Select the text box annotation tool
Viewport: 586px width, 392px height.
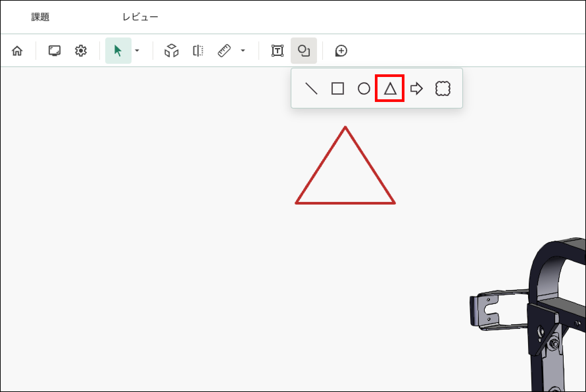[x=278, y=51]
